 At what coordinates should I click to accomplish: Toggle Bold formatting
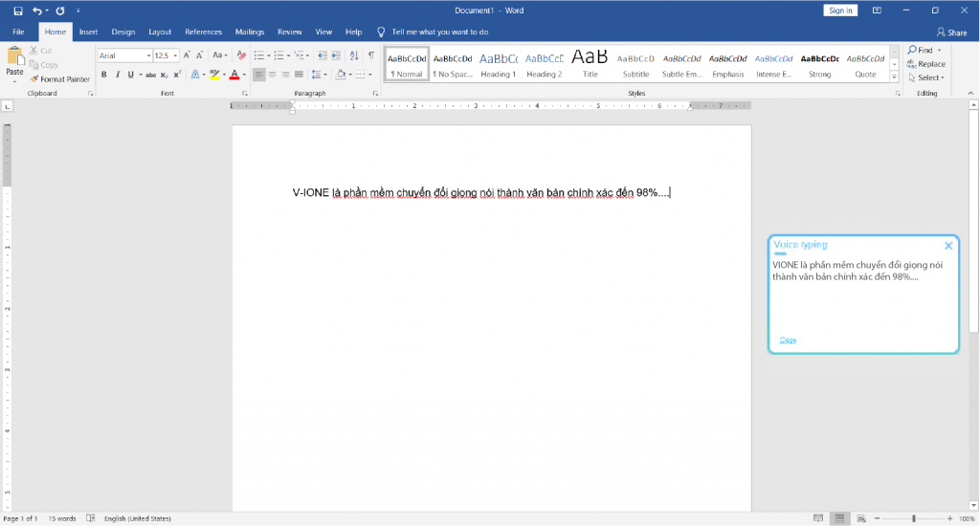103,75
